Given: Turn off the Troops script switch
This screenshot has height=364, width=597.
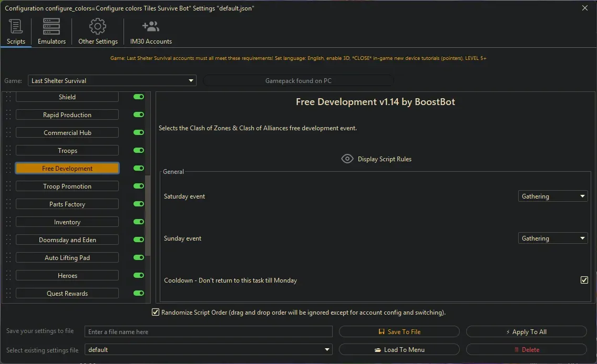Looking at the screenshot, I should [139, 150].
